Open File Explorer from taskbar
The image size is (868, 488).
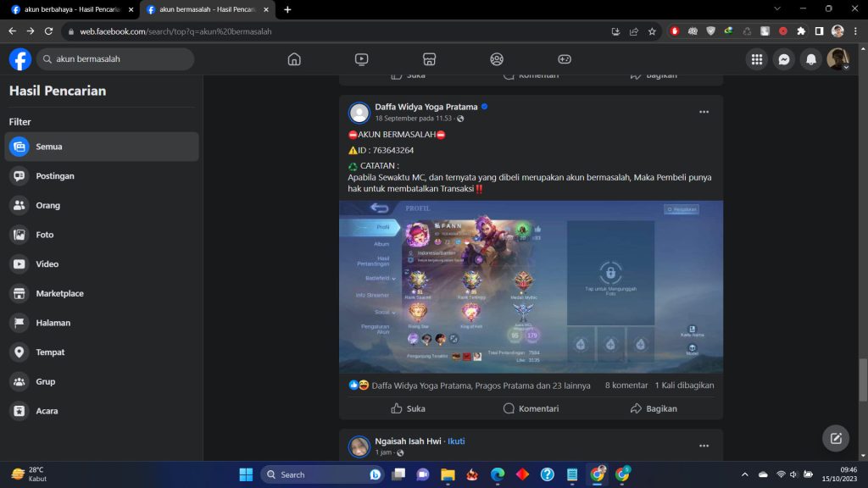pos(448,474)
